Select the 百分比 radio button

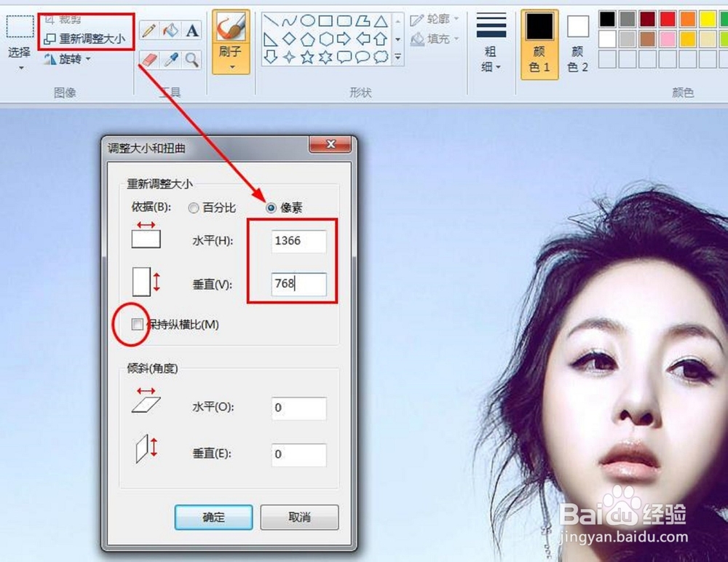point(194,207)
